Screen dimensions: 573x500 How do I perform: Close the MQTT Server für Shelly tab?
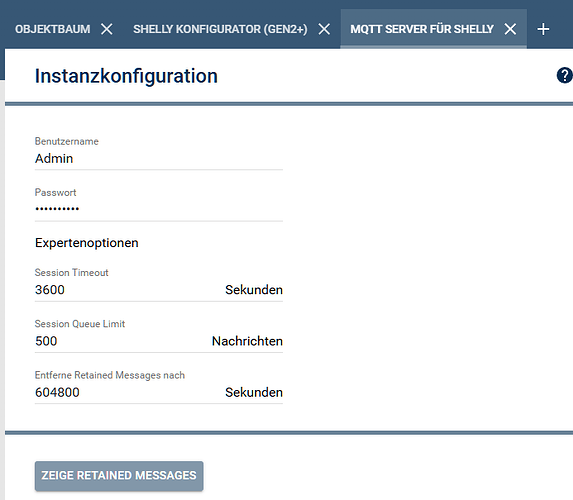pyautogui.click(x=510, y=29)
